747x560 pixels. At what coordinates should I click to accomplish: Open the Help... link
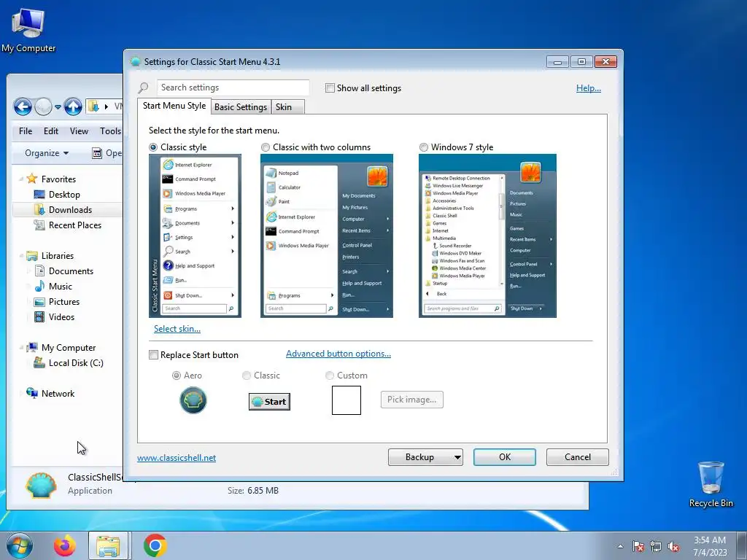(589, 88)
